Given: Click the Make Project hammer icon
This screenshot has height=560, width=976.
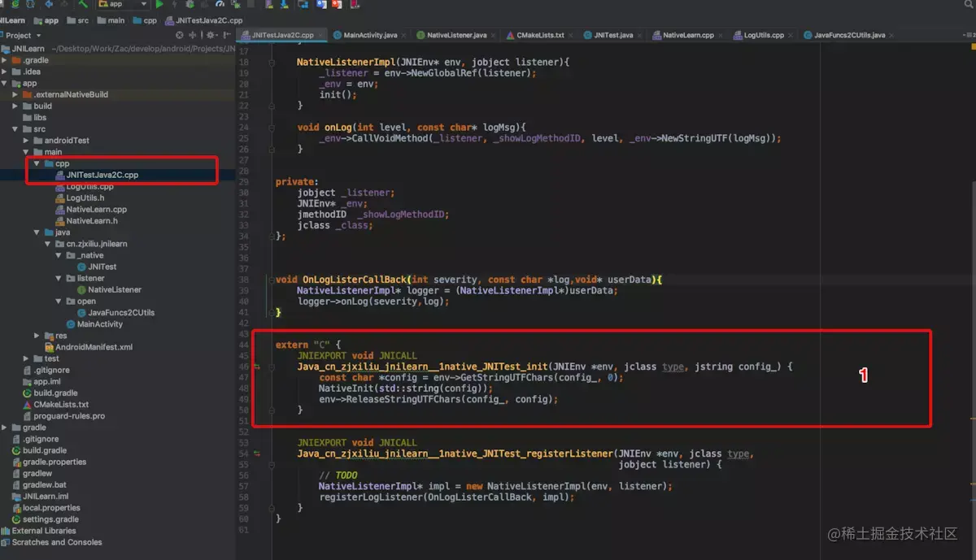Looking at the screenshot, I should (84, 4).
